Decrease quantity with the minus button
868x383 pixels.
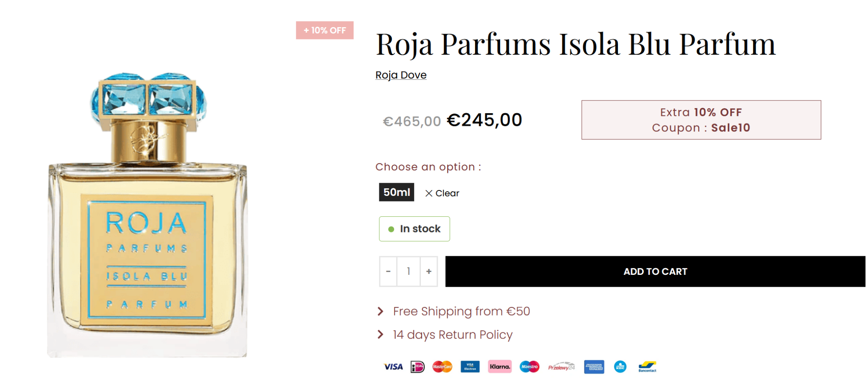pos(388,271)
